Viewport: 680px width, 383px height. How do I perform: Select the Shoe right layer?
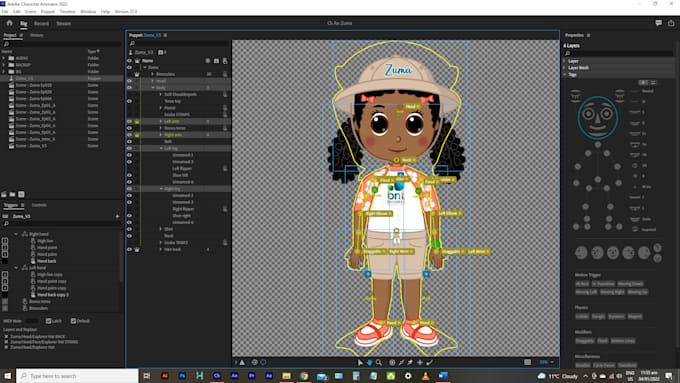[181, 216]
